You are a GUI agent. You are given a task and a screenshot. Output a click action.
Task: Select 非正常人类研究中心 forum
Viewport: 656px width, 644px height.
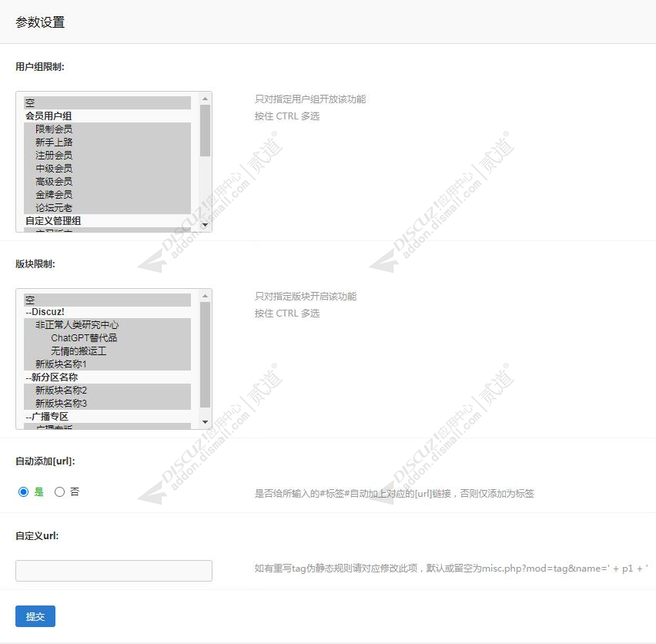(x=108, y=325)
